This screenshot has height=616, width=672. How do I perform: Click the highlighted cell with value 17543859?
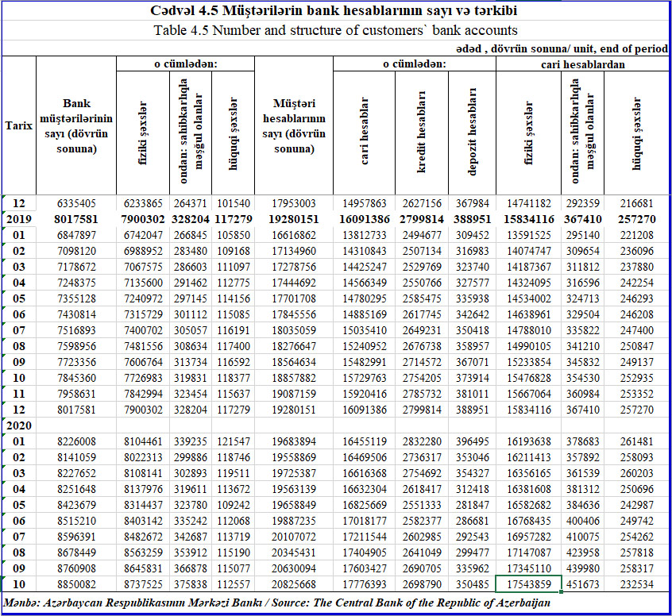[528, 584]
